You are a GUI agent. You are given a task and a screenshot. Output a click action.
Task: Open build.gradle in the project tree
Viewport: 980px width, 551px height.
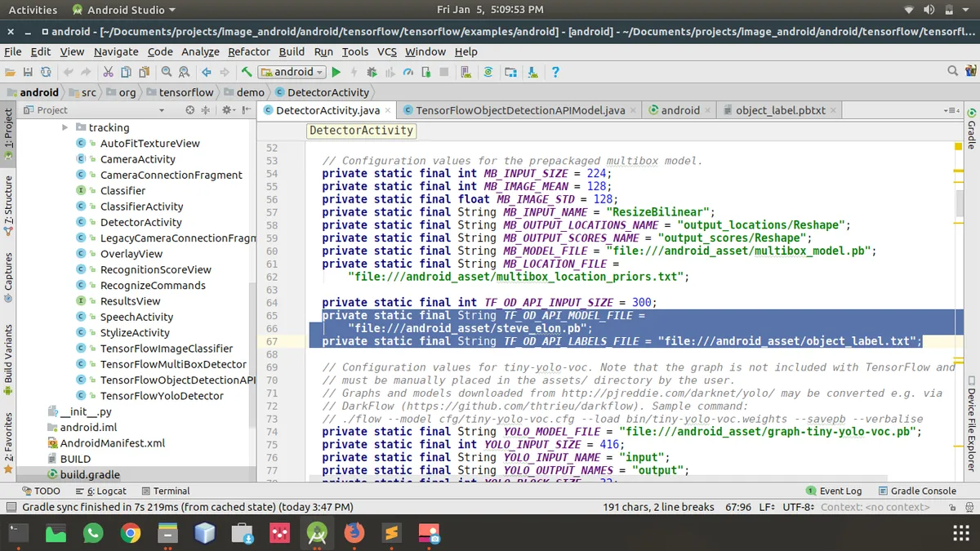click(x=89, y=474)
